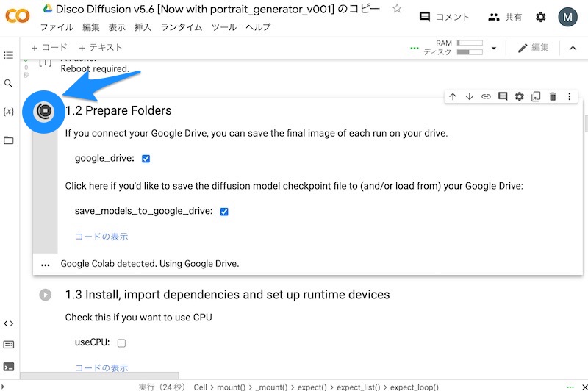Open the ランタイム menu

click(182, 27)
